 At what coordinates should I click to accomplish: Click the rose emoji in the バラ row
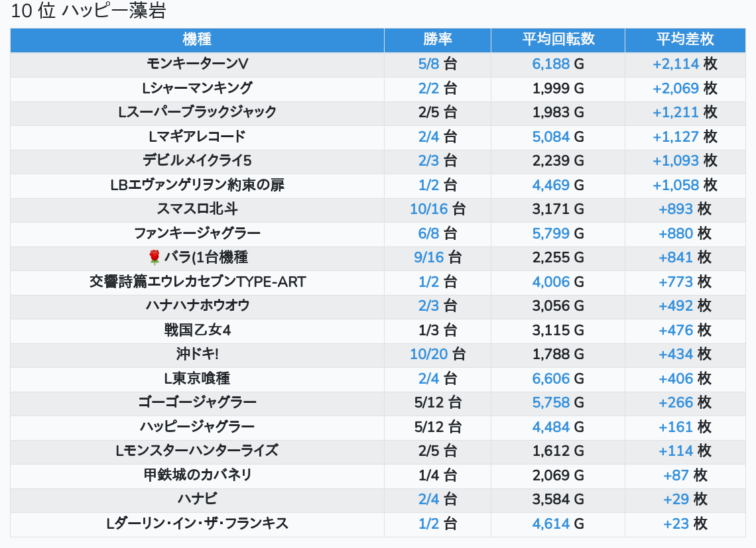(x=155, y=257)
